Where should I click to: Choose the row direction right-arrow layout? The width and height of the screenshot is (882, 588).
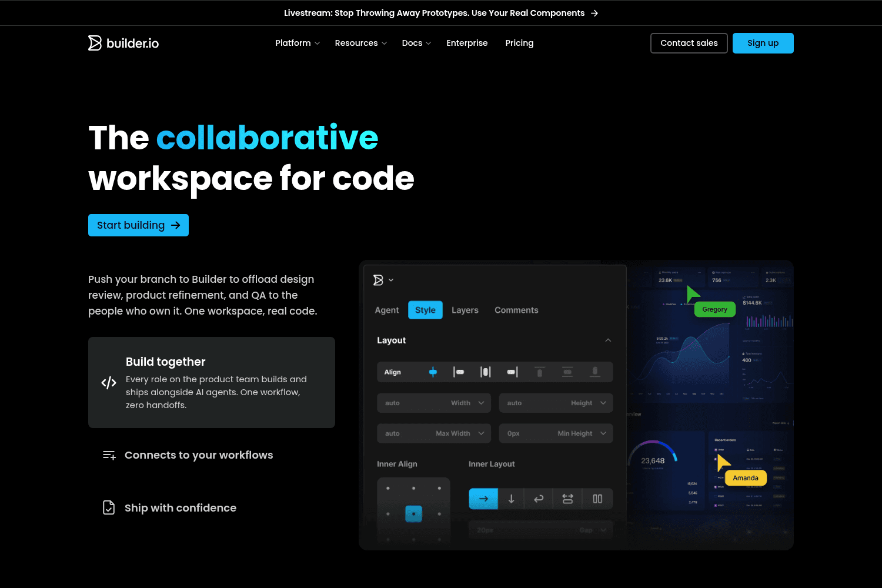click(483, 499)
